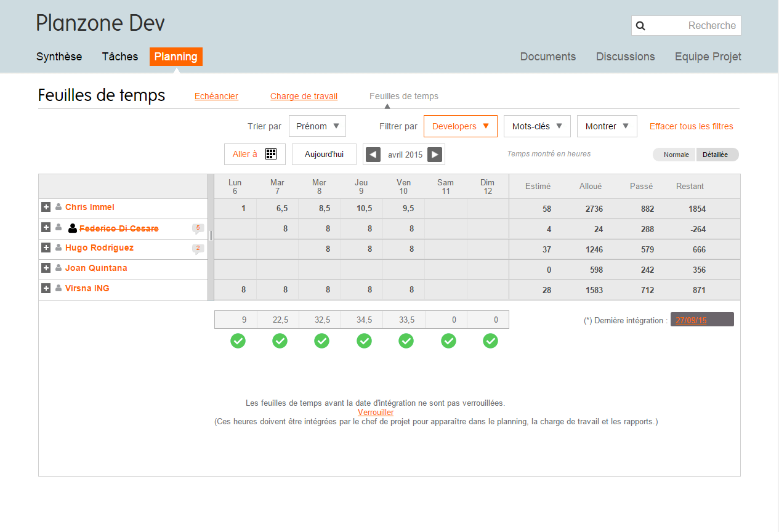
Task: Click the avril 2015 month label
Action: (x=405, y=155)
